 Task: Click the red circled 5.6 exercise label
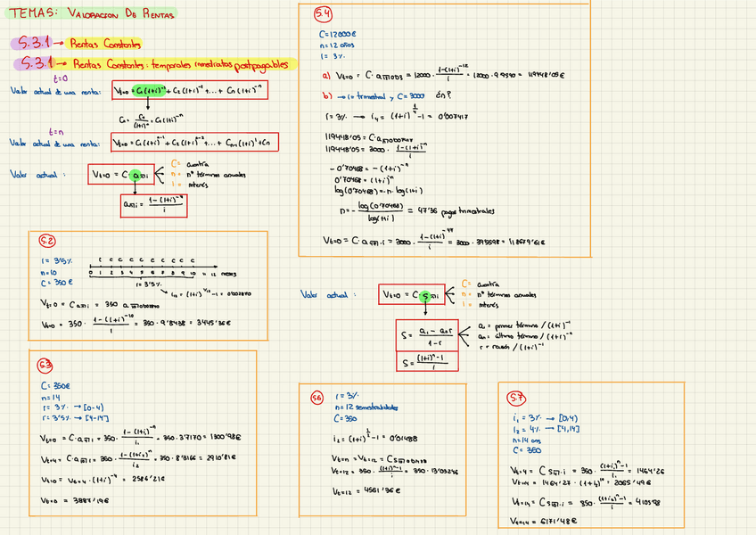click(316, 399)
